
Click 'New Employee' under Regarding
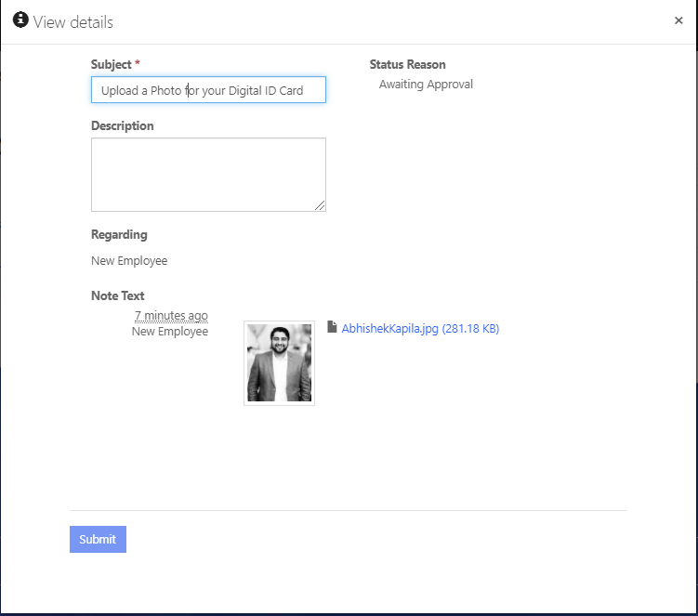click(129, 261)
